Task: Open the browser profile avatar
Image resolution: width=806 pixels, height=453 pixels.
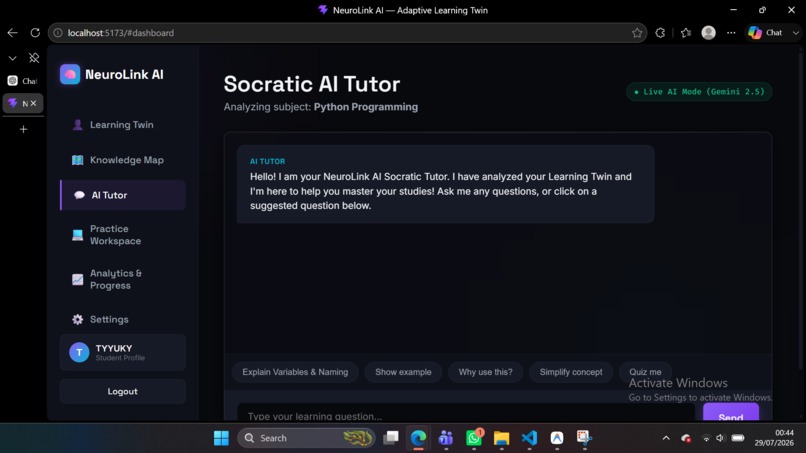Action: 708,33
